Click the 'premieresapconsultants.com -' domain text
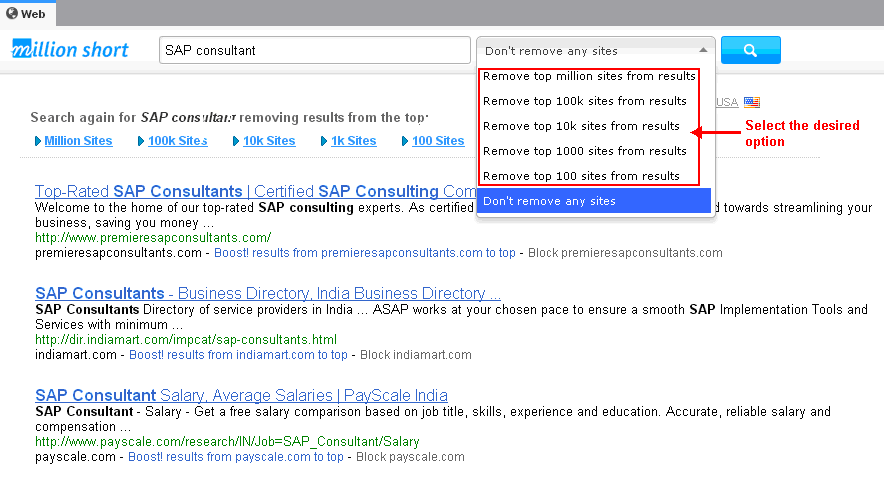 coord(122,253)
